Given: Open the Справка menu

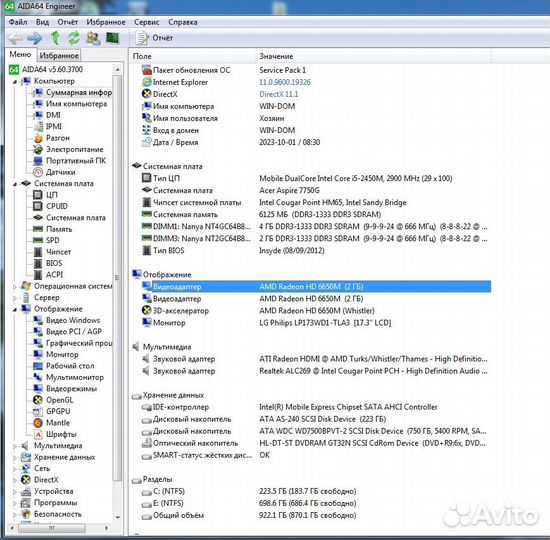Looking at the screenshot, I should click(182, 22).
